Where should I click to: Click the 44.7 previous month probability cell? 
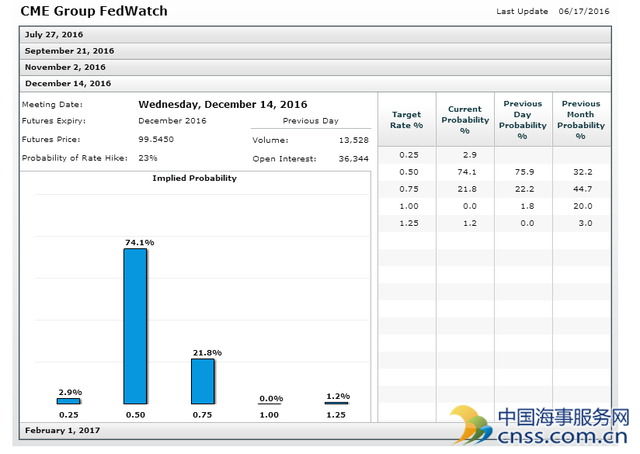pos(582,189)
